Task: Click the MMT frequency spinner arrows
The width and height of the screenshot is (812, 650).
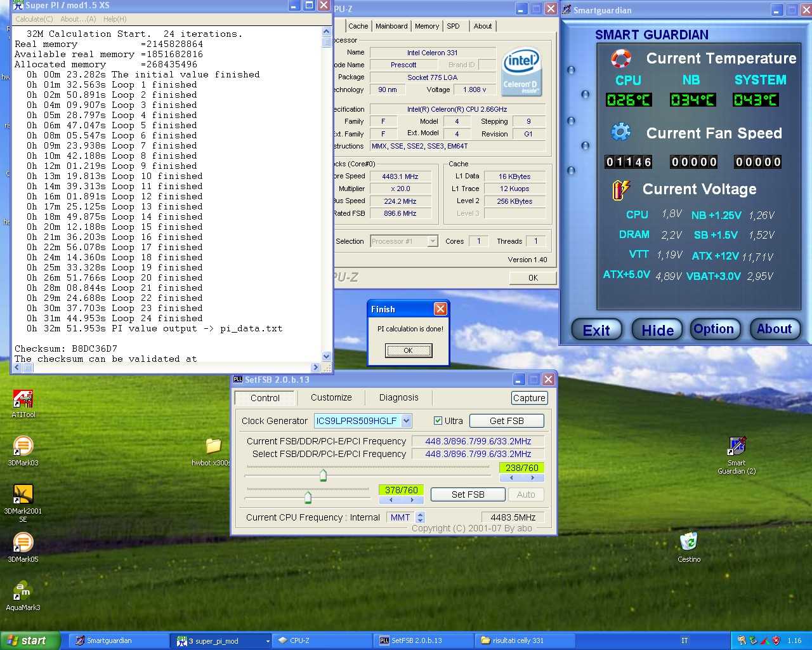Action: pos(420,517)
